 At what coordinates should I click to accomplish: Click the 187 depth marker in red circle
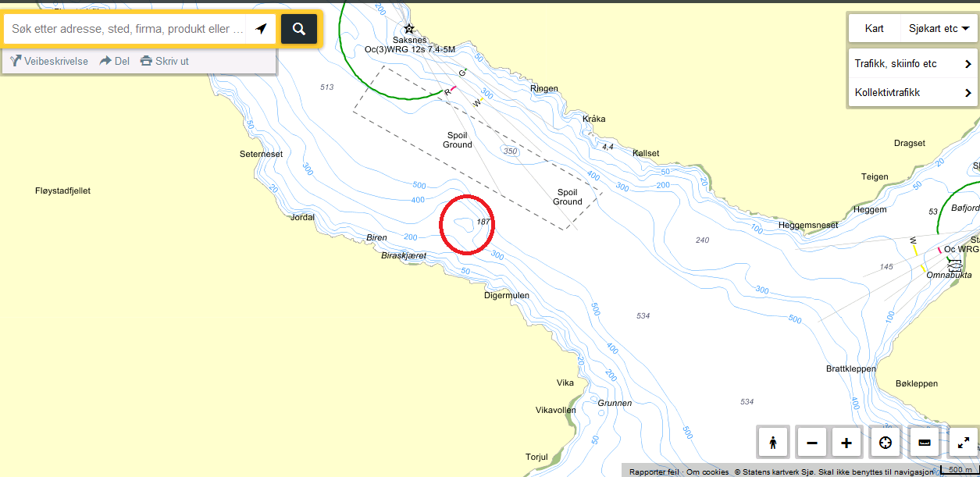coord(483,222)
